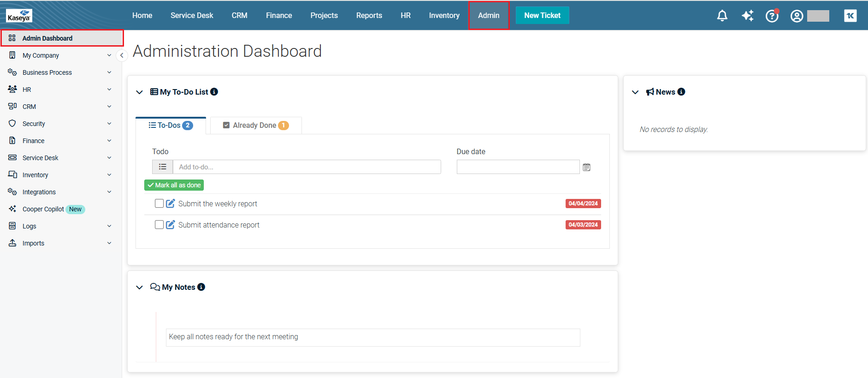Expand the Business Process sidebar section
The image size is (868, 378).
pos(109,72)
